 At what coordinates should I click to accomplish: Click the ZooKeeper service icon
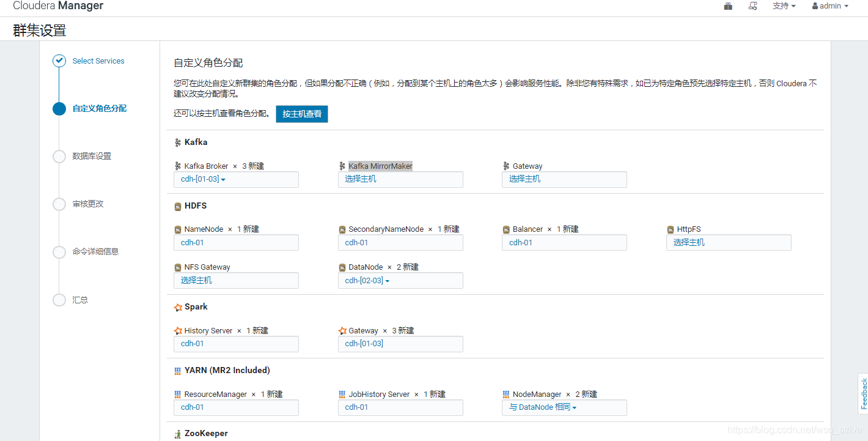[x=178, y=434]
